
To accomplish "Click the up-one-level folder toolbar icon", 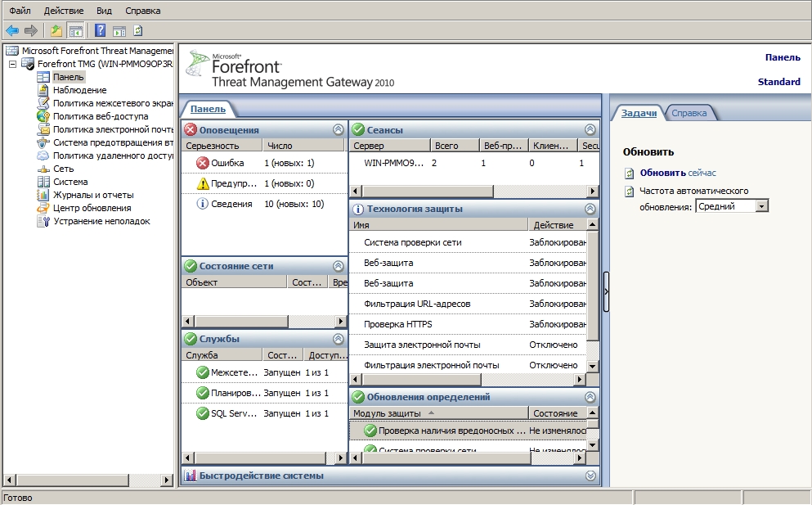I will pos(56,31).
